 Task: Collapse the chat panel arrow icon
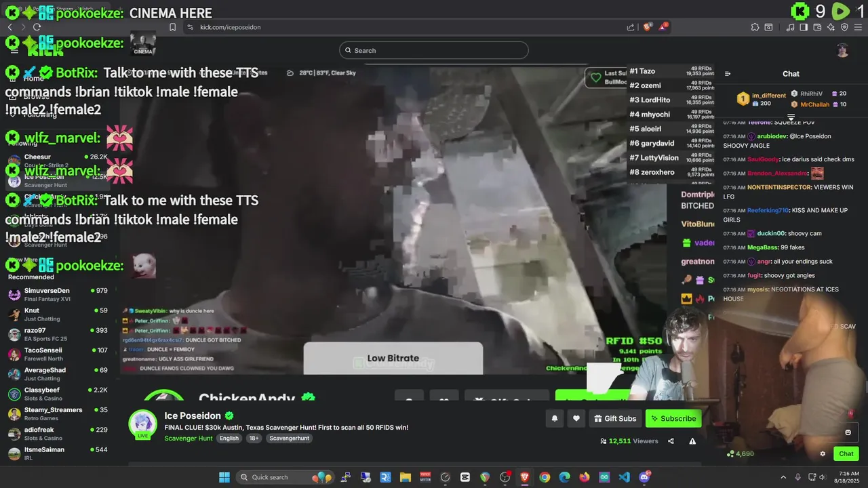(728, 74)
